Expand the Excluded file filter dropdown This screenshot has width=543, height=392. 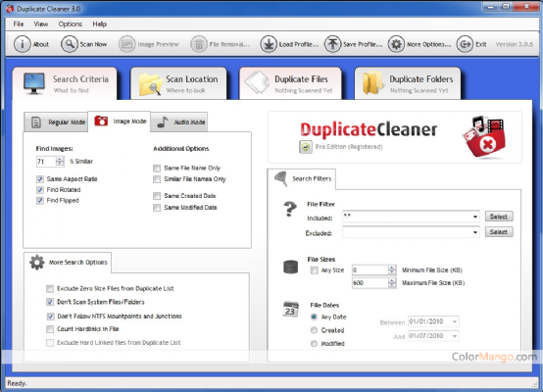475,232
